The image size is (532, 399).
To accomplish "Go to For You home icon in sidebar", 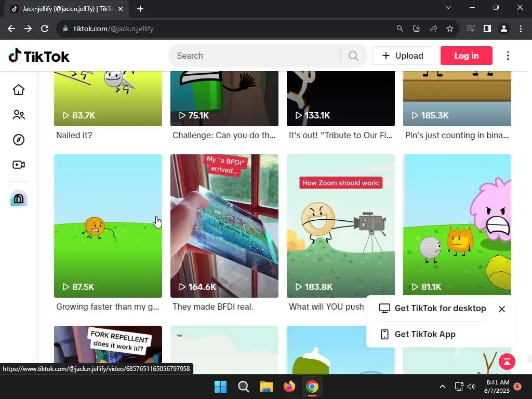I will click(x=19, y=89).
